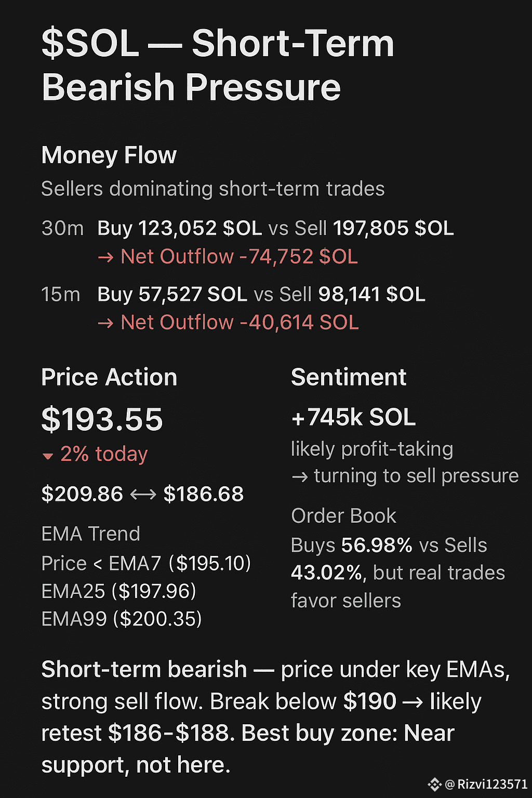Click the red arrow before Net Outflow -74,752
This screenshot has width=532, height=798.
click(x=105, y=257)
